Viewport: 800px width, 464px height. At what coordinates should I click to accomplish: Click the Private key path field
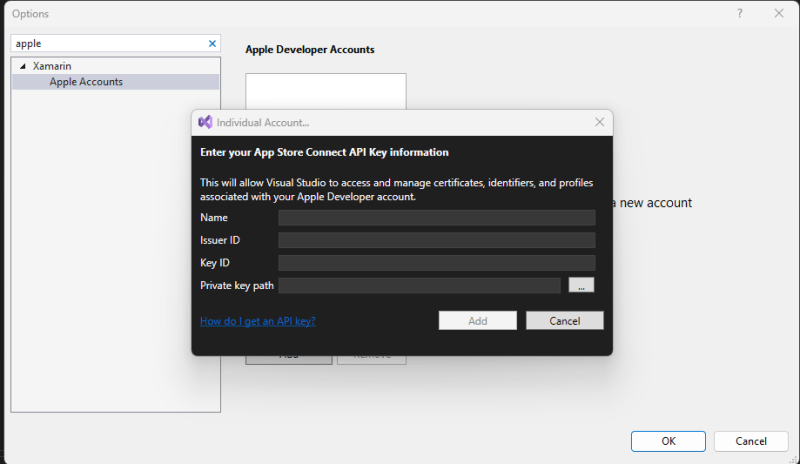tap(419, 285)
